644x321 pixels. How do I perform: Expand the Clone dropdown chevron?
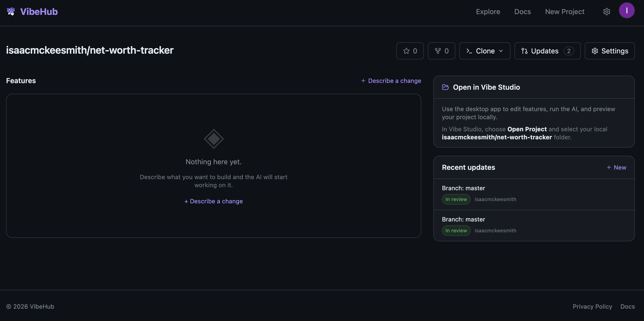pyautogui.click(x=501, y=51)
